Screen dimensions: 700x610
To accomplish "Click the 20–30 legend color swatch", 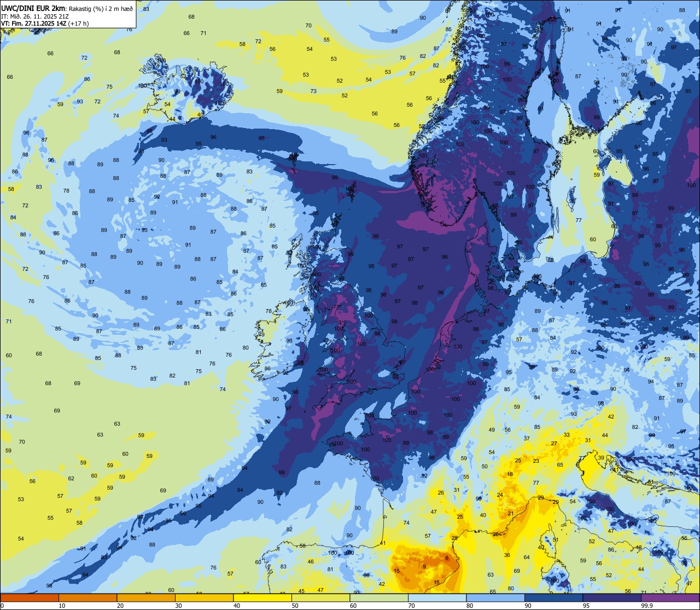I will point(146,597).
